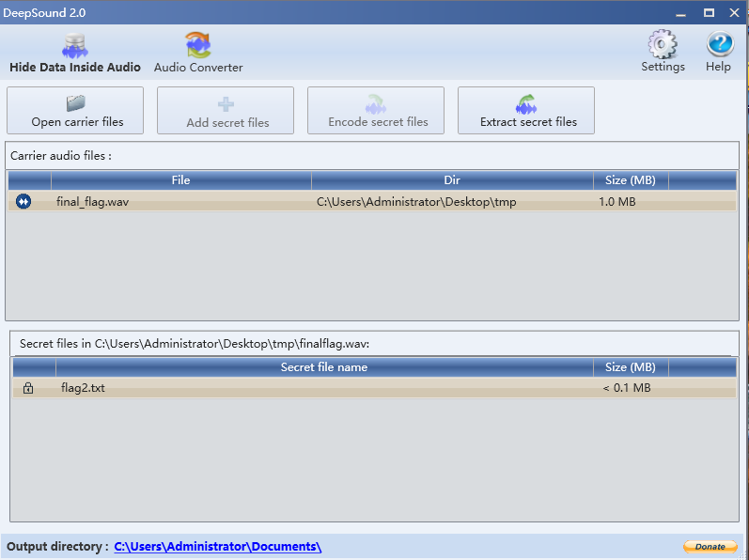Switch to the Audio Converter tab

(198, 54)
